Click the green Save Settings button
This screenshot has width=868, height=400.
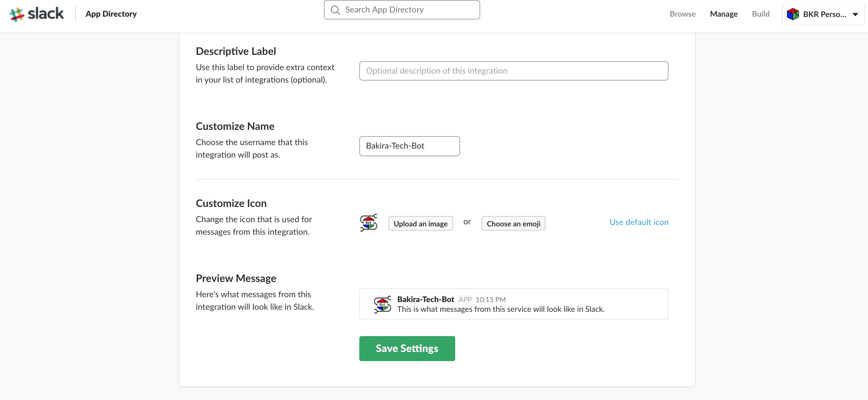[x=407, y=349]
